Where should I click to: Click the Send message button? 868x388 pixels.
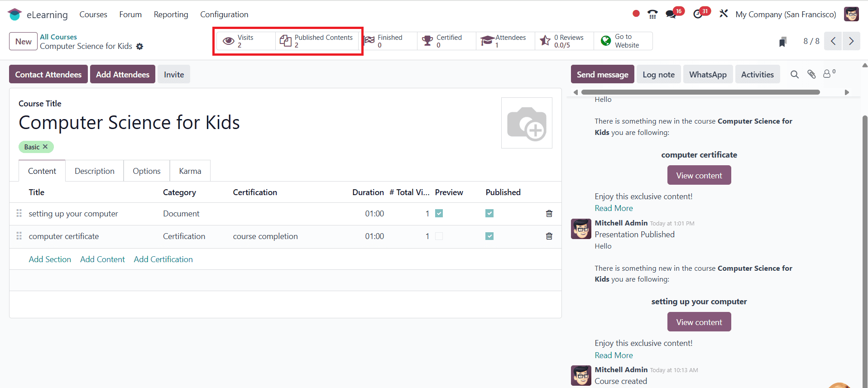click(603, 74)
